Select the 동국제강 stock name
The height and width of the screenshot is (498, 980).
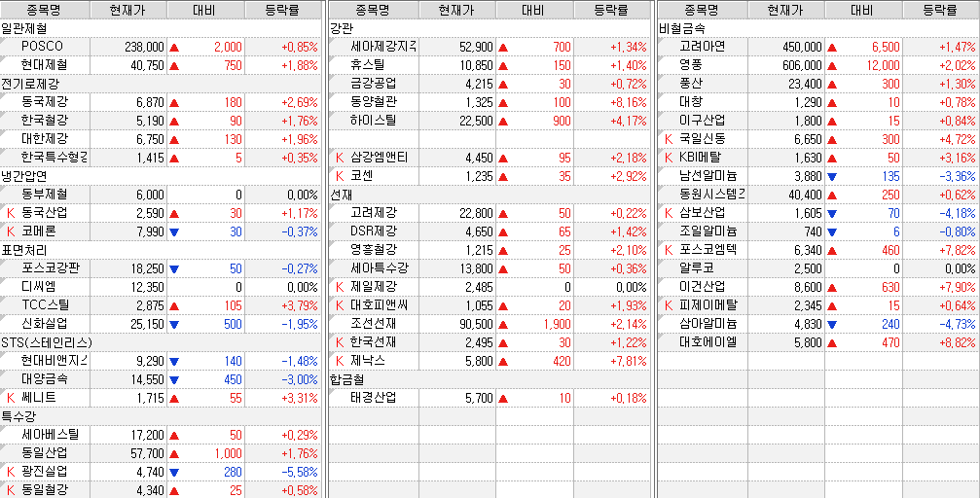coord(44,101)
